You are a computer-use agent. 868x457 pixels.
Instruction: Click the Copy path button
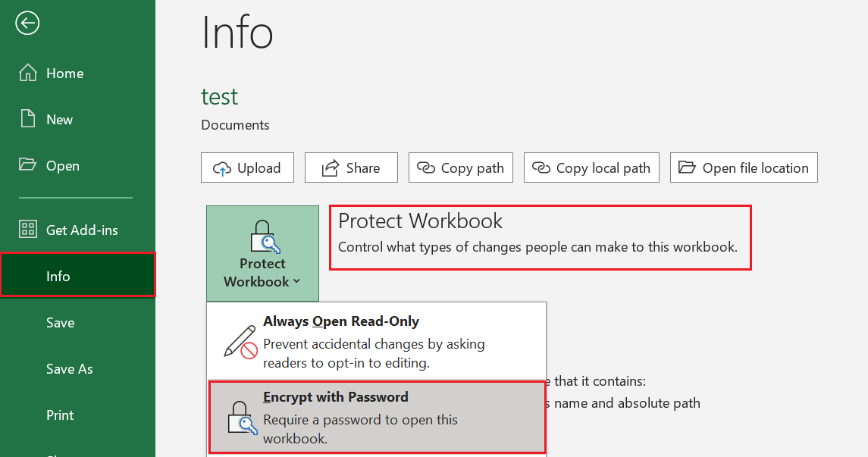click(461, 167)
